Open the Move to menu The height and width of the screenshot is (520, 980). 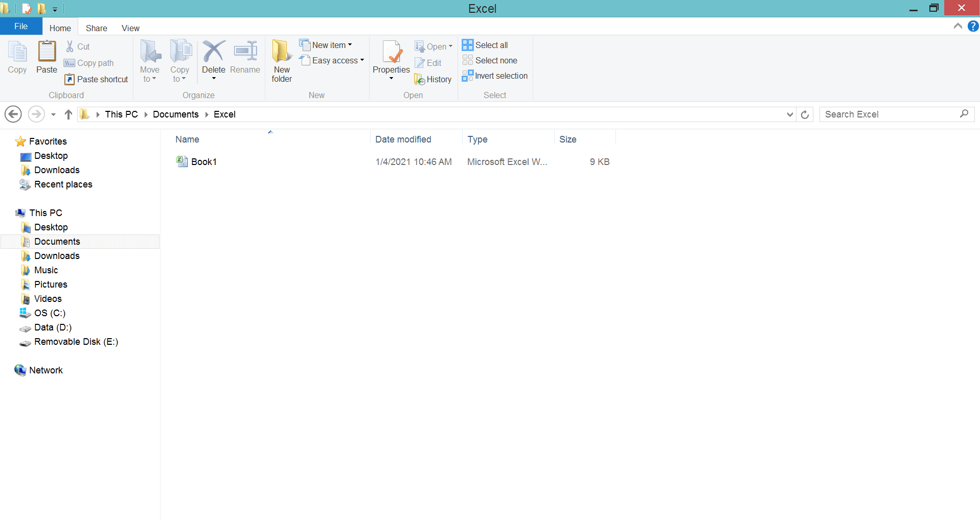tap(150, 61)
